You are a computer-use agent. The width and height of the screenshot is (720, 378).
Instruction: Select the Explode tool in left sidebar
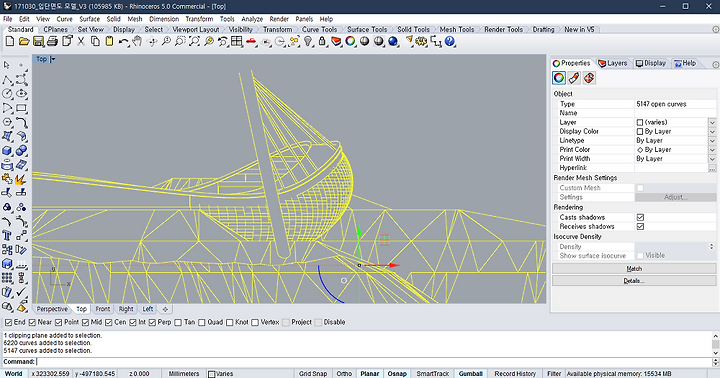tap(21, 179)
